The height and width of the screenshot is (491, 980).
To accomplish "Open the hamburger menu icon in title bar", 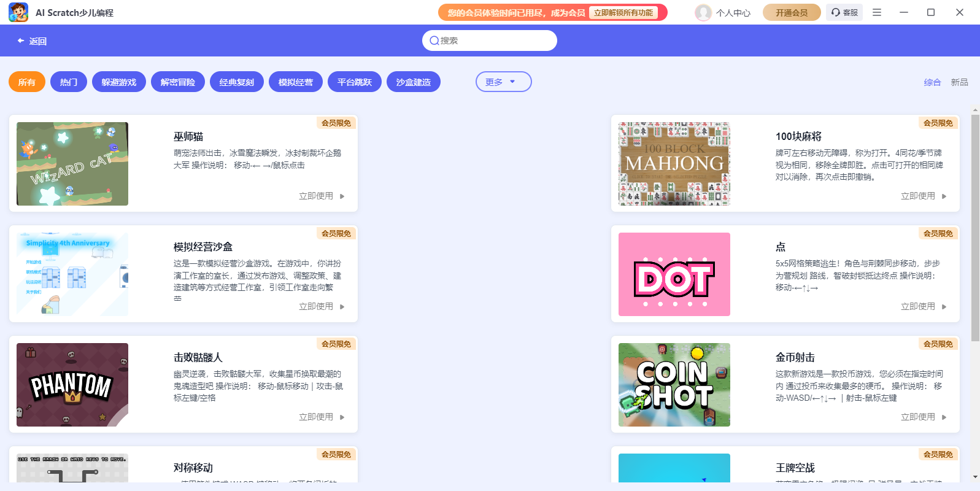I will 877,12.
